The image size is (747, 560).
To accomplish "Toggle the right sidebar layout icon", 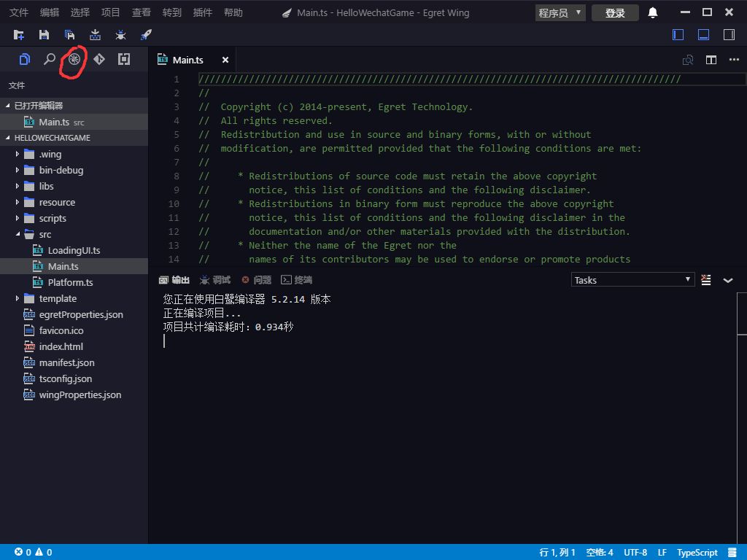I will (x=729, y=34).
